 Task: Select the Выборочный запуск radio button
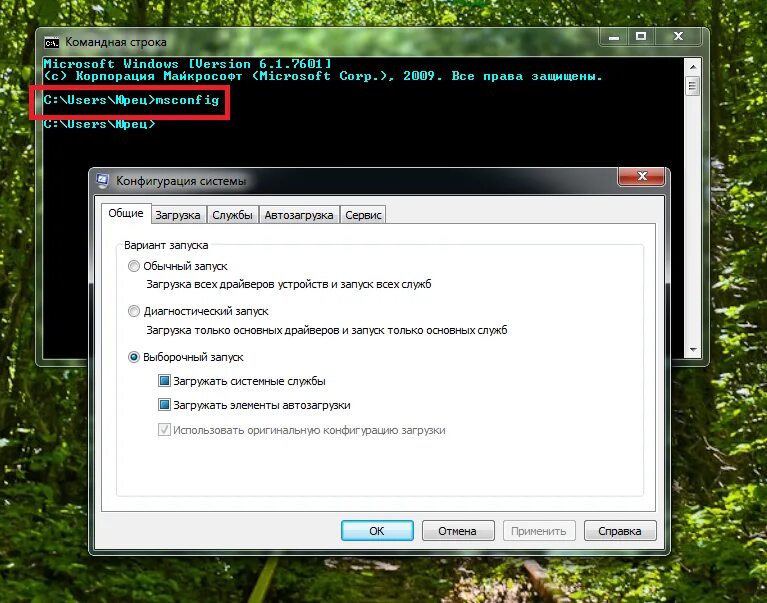[134, 357]
